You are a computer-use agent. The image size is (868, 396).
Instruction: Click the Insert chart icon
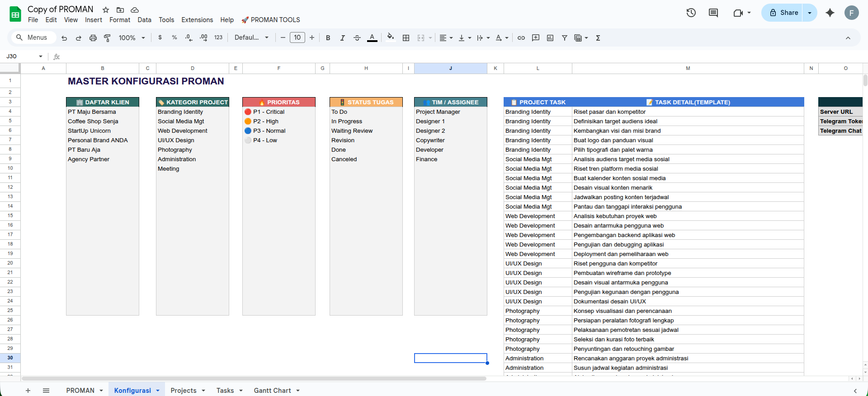[x=550, y=38]
